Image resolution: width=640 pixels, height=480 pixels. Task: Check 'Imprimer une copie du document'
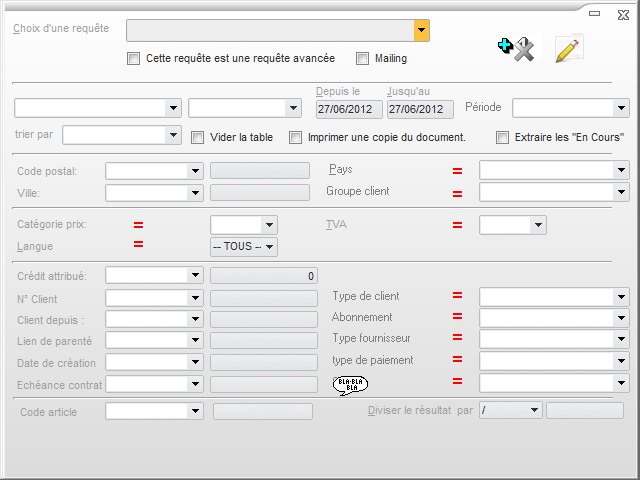click(x=296, y=138)
